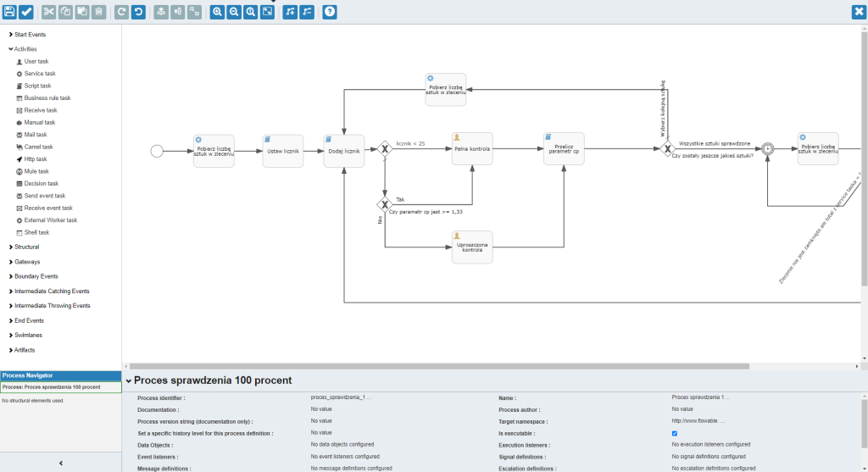Click the Documentation No value field
Image resolution: width=868 pixels, height=472 pixels.
pyautogui.click(x=321, y=409)
